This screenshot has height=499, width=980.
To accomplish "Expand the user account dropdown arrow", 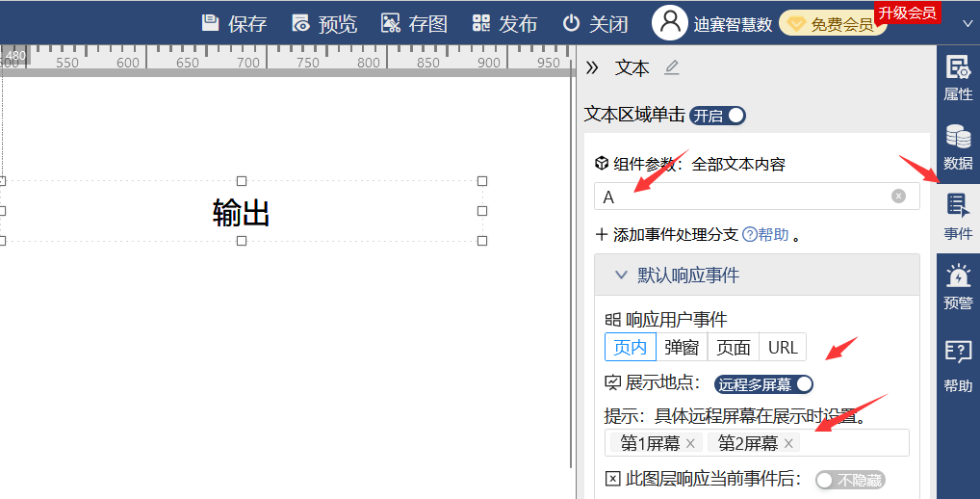I will point(967,24).
